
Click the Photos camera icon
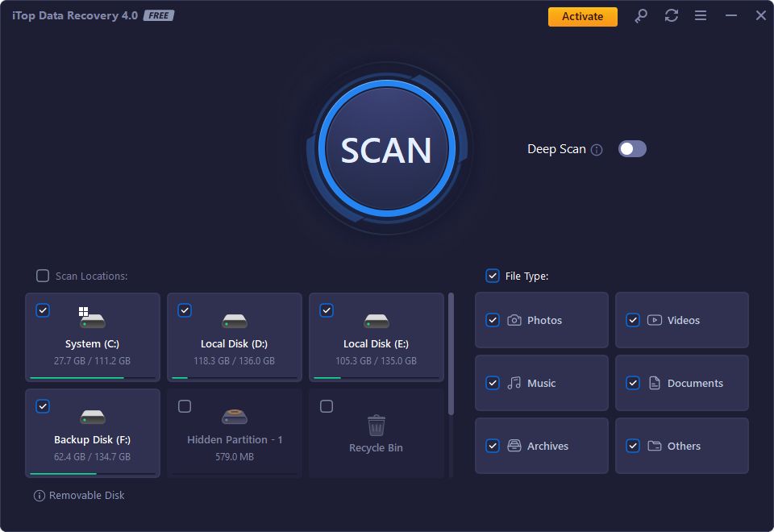(x=514, y=320)
